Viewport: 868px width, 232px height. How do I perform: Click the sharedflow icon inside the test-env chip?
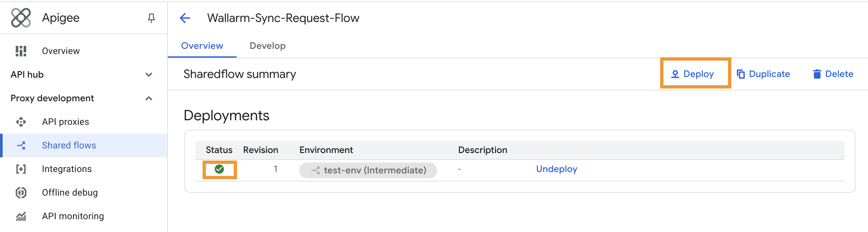click(x=316, y=170)
